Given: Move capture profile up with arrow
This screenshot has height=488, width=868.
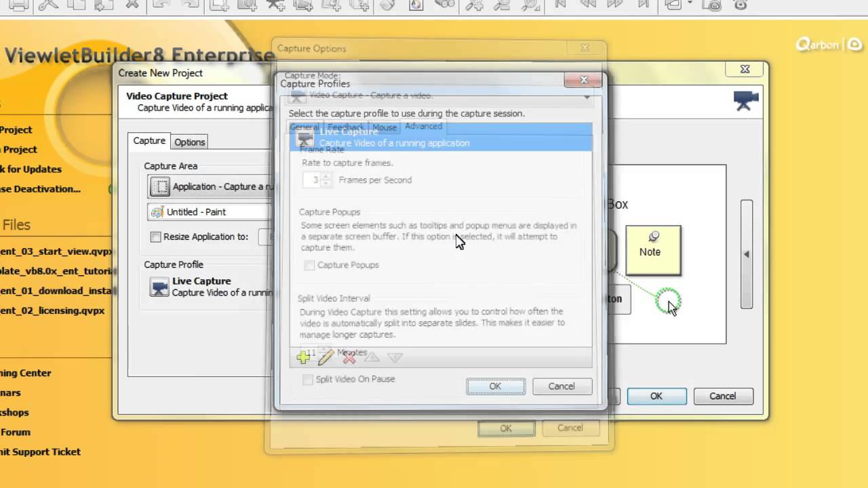Looking at the screenshot, I should point(372,357).
